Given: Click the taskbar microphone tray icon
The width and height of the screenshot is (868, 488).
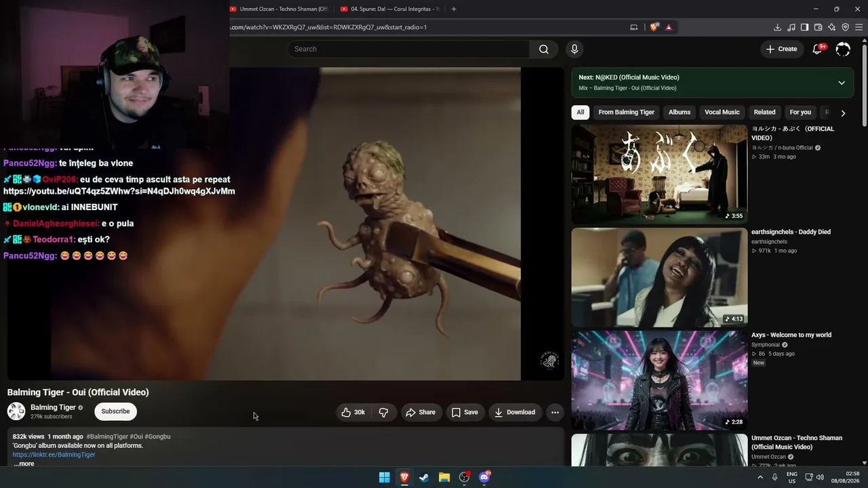Looking at the screenshot, I should (774, 477).
